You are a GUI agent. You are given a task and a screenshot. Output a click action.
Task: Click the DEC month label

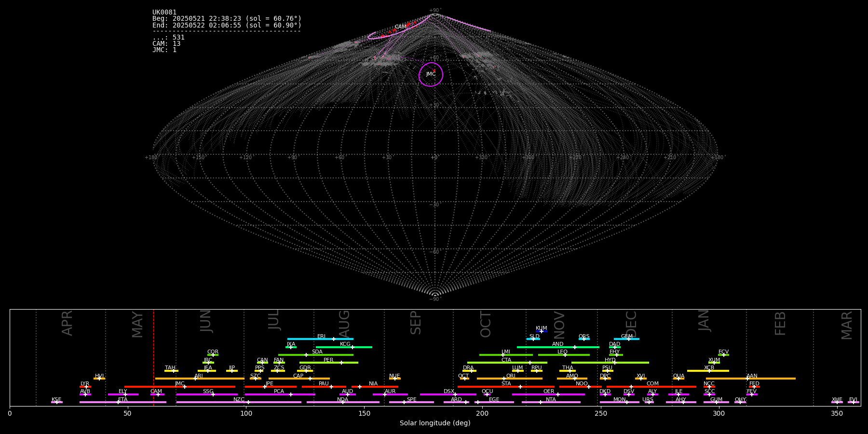click(631, 324)
